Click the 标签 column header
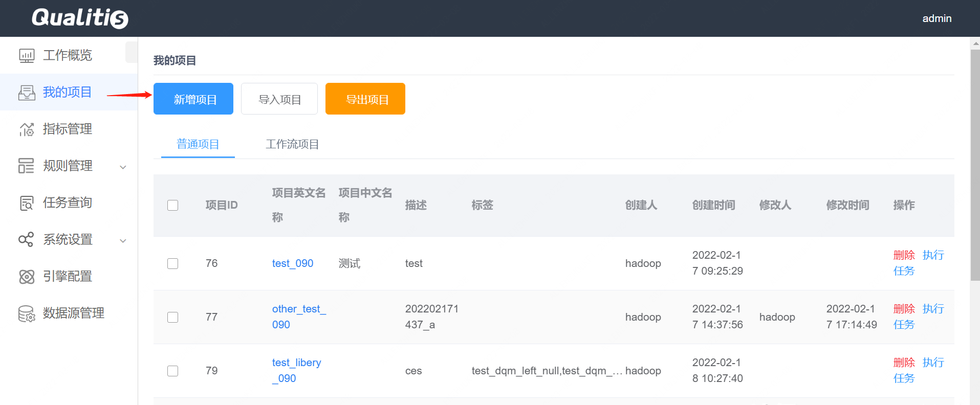Screen dimensions: 980x405 click(483, 205)
